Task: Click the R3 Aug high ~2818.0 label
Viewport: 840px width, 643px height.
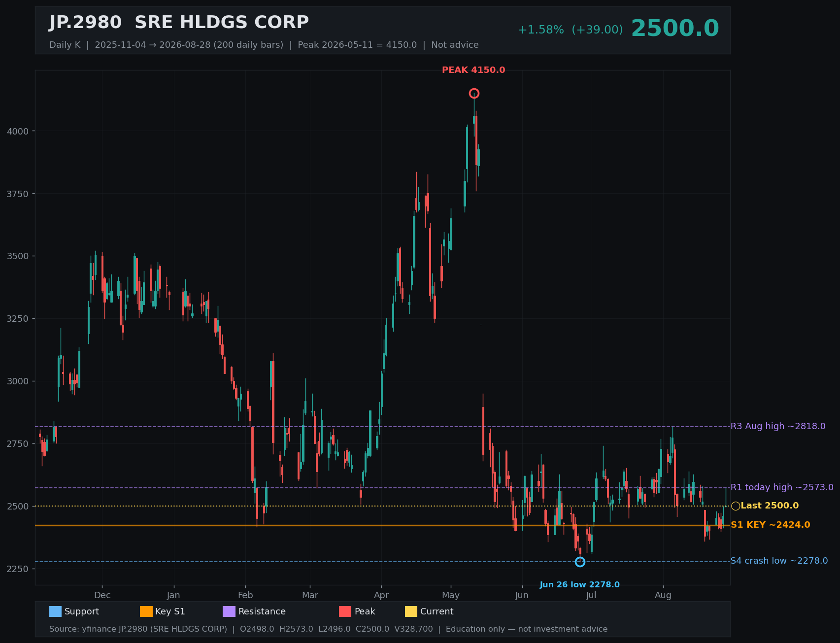Action: [778, 426]
